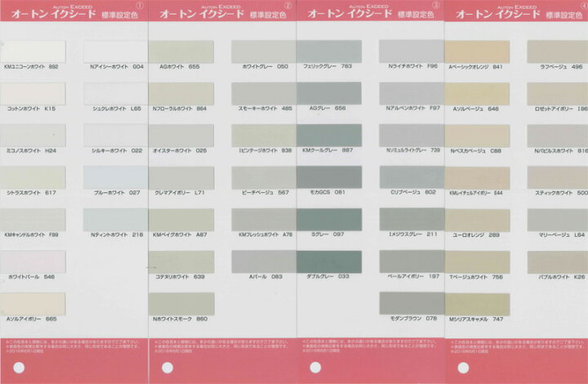Click the KMキャンドルホワイト F89 color chip
The image size is (588, 384).
coord(33,220)
